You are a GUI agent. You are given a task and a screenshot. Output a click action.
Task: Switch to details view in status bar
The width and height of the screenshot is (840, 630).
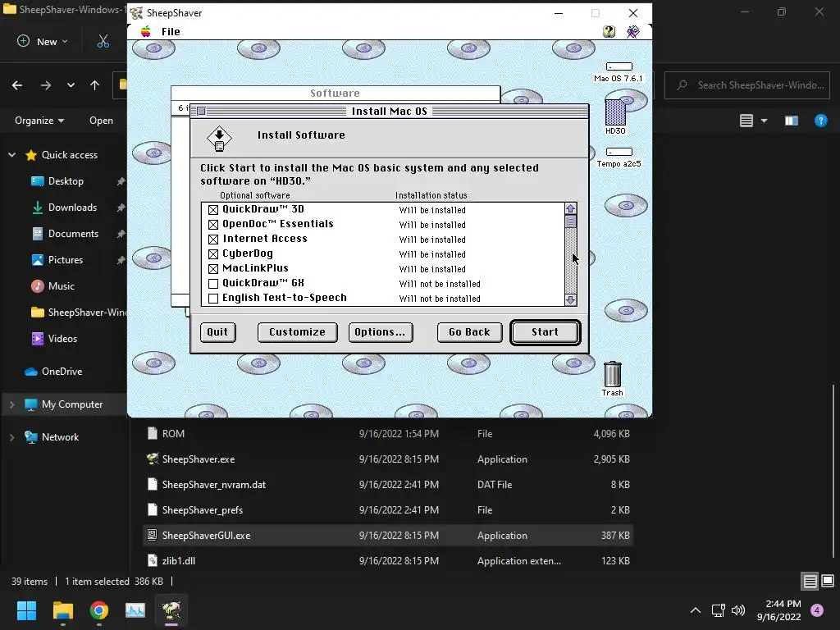[x=810, y=582]
